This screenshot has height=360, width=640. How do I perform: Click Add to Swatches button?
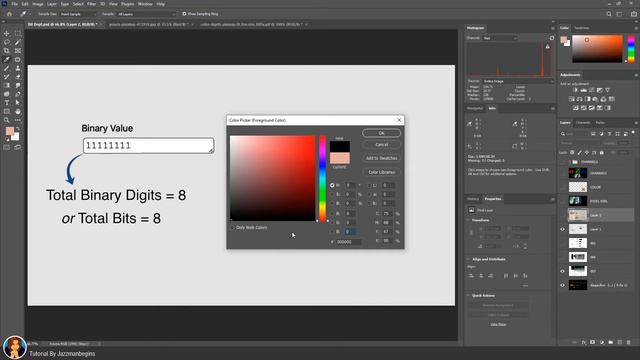pos(381,158)
